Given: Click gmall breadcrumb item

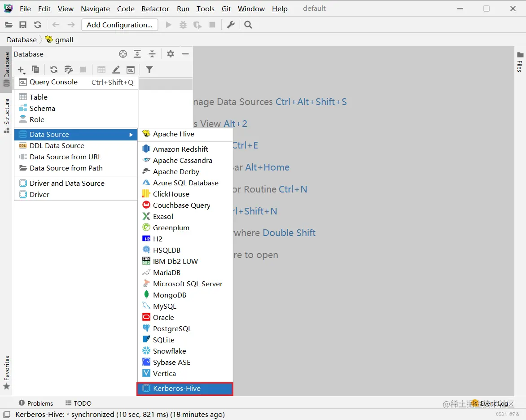Looking at the screenshot, I should (x=59, y=39).
